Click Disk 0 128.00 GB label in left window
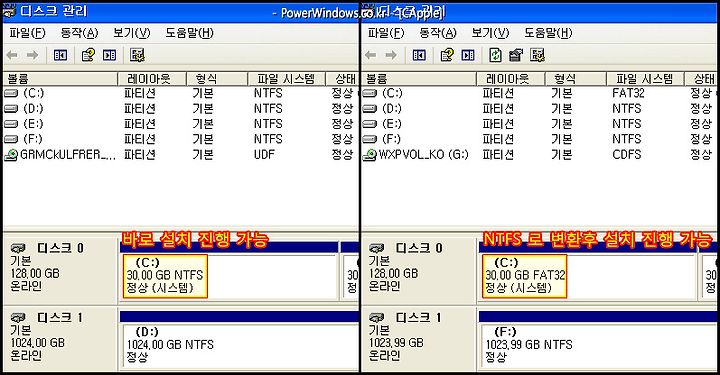The image size is (720, 375). [35, 274]
